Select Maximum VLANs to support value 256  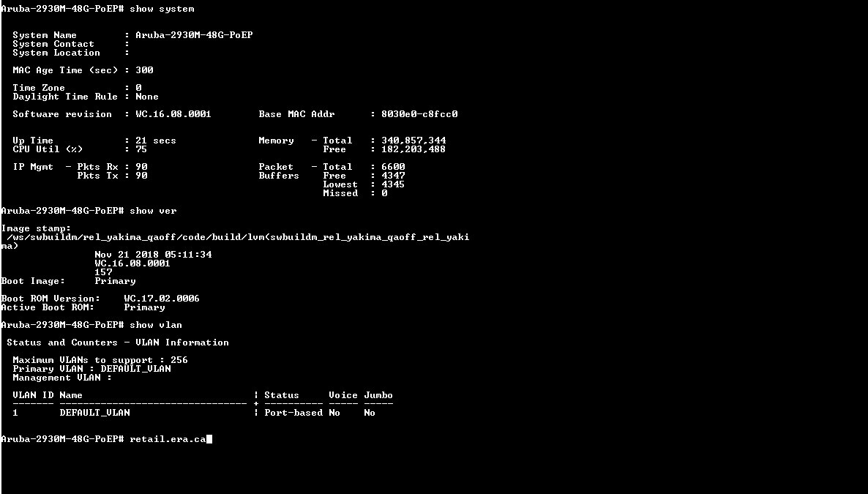(179, 360)
